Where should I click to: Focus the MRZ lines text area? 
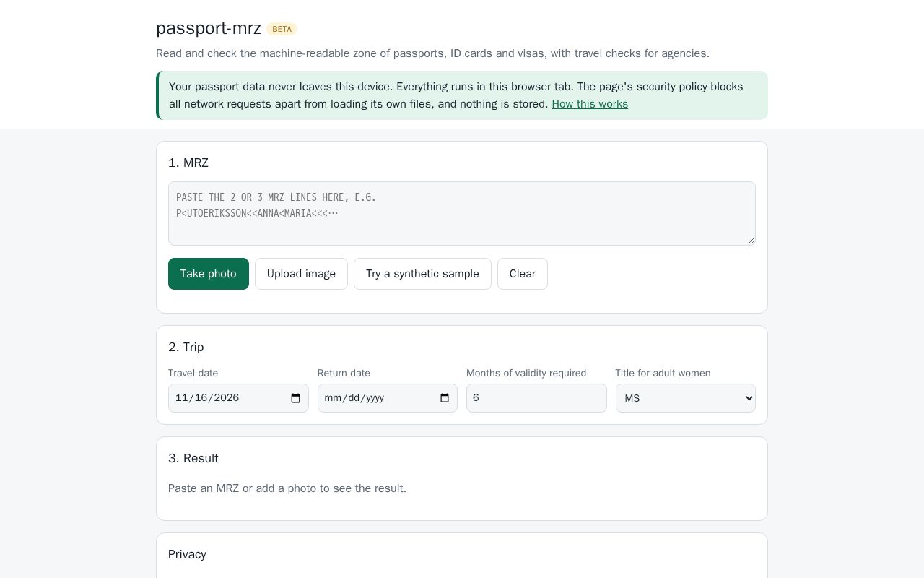pyautogui.click(x=462, y=213)
